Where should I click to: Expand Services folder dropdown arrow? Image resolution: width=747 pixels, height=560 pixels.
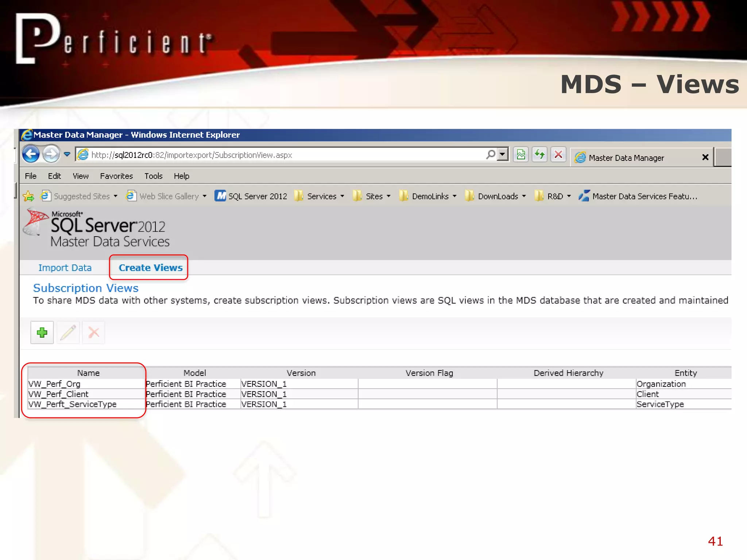(x=342, y=196)
